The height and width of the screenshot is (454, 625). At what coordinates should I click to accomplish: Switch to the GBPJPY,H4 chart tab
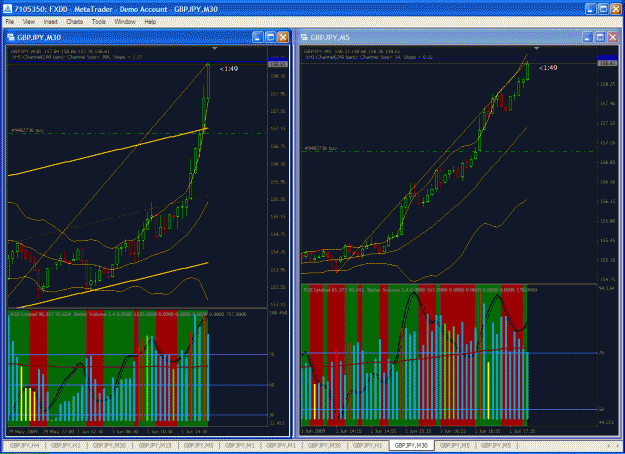point(24,445)
